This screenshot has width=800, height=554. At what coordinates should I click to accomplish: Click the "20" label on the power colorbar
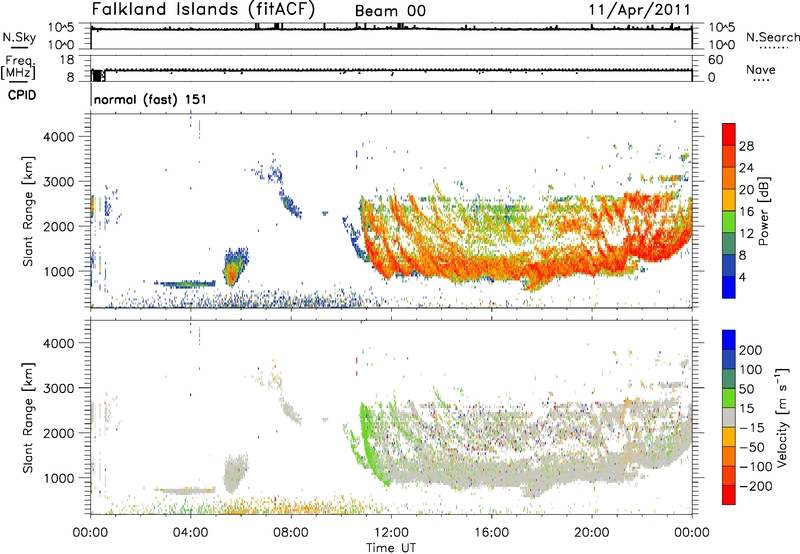tap(746, 190)
